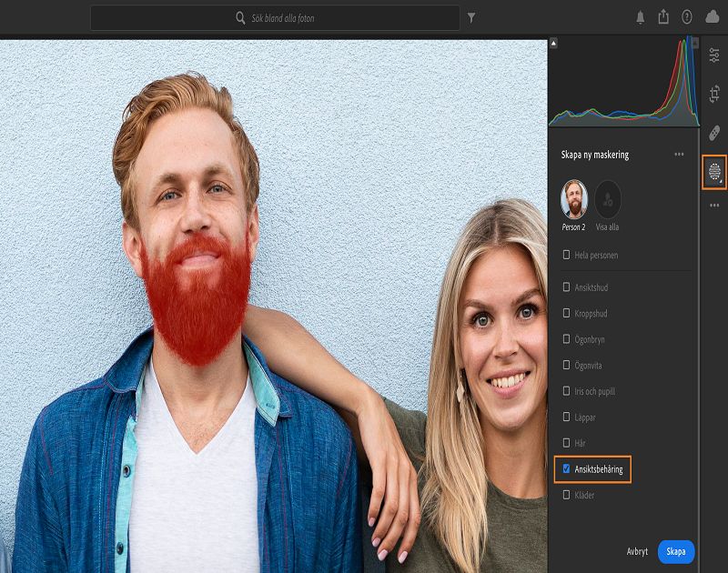Select the Healing brush tool

[x=714, y=134]
